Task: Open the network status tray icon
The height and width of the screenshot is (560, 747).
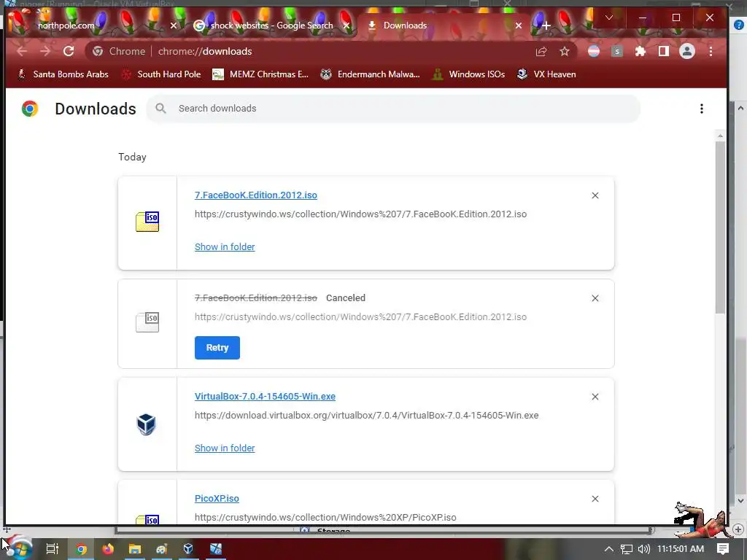Action: (627, 549)
